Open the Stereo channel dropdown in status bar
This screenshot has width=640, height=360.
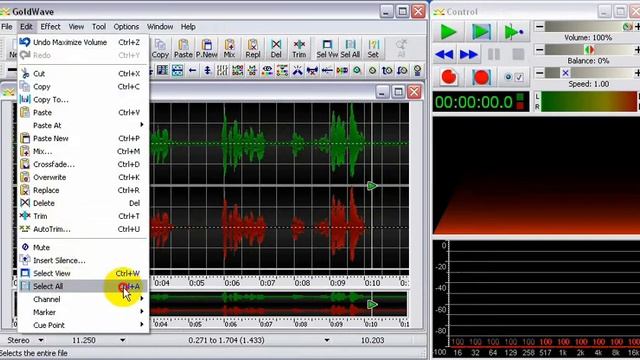41,340
